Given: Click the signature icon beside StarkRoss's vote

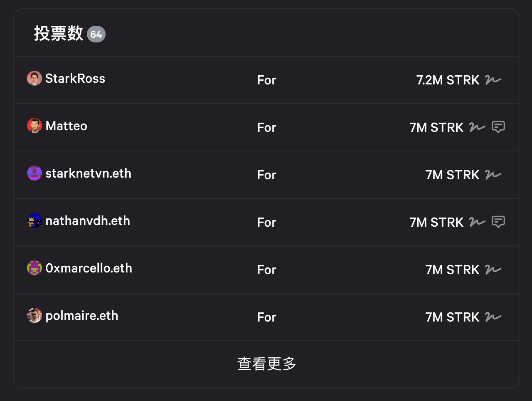Looking at the screenshot, I should click(x=493, y=80).
